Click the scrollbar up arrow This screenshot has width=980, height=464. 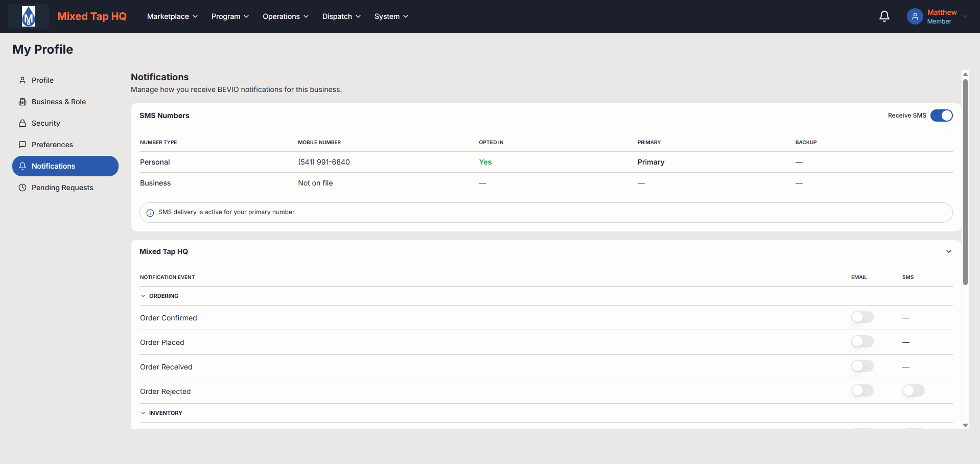click(x=965, y=74)
